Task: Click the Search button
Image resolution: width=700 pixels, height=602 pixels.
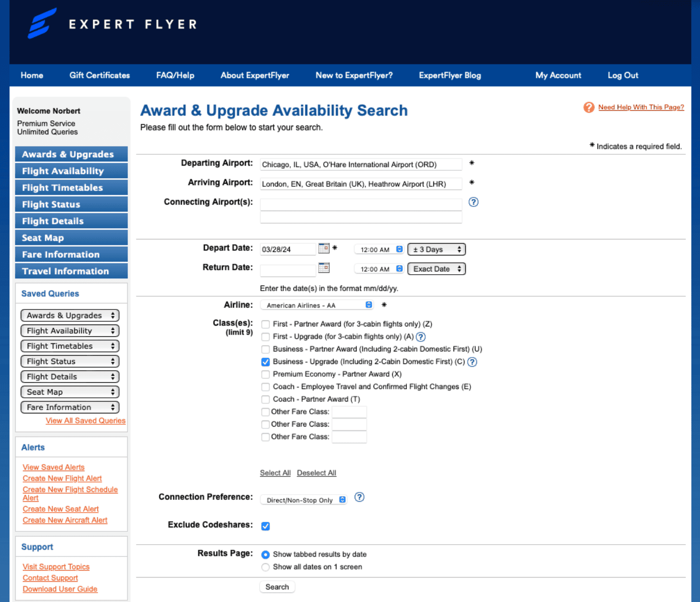Action: coord(277,586)
